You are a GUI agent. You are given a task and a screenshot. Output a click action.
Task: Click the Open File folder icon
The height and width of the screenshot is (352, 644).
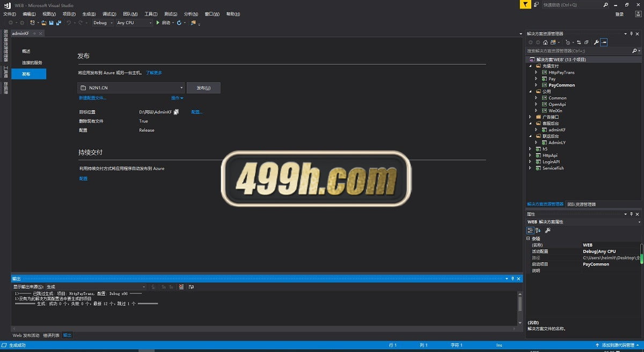point(44,23)
